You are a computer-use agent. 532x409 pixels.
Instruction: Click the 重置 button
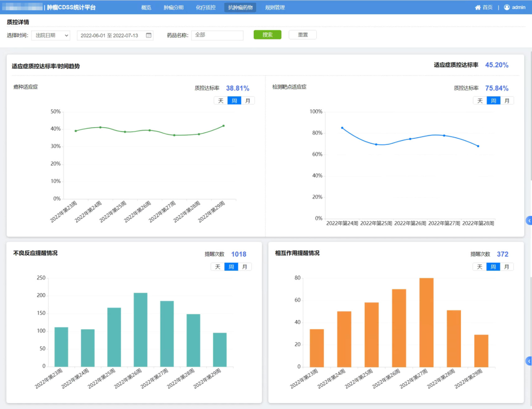point(302,34)
